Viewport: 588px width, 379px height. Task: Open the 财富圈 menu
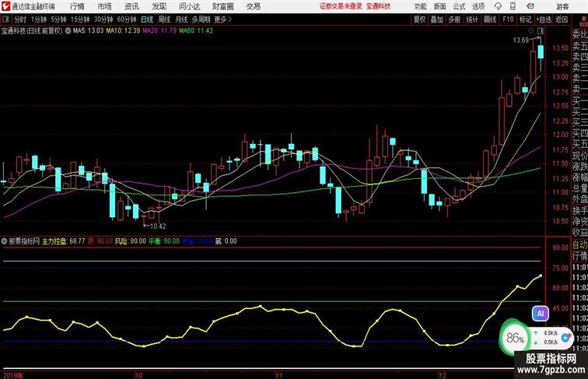[222, 6]
